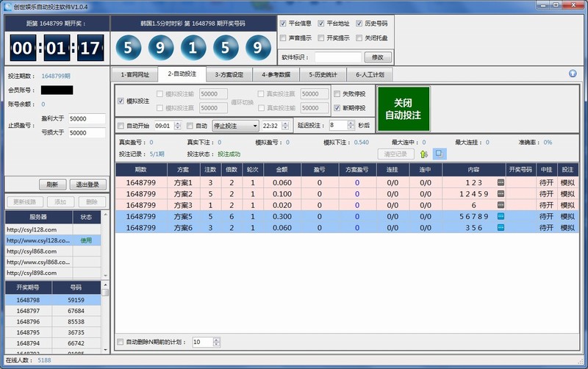Open content details icon for 方案5 row
Image resolution: width=588 pixels, height=369 pixels.
click(501, 216)
